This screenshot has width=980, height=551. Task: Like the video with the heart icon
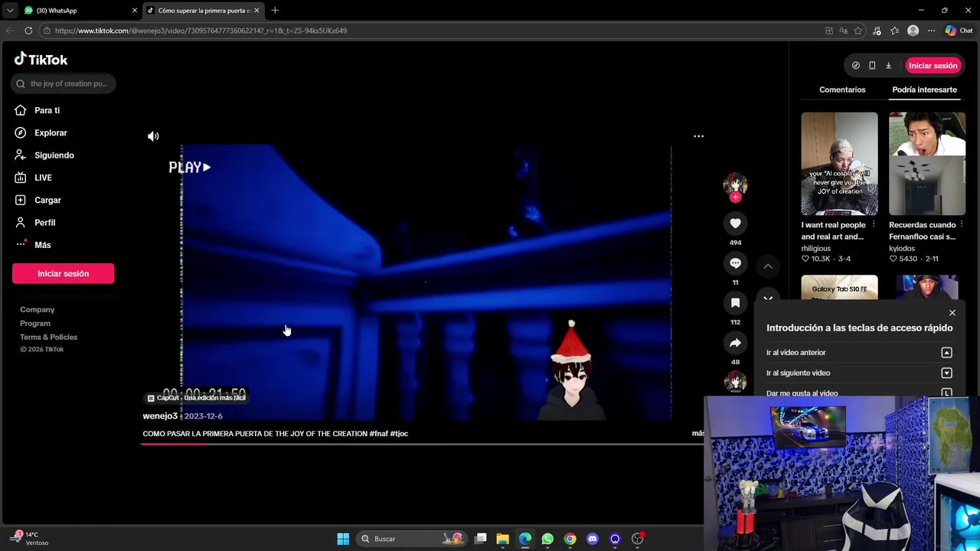click(x=735, y=223)
